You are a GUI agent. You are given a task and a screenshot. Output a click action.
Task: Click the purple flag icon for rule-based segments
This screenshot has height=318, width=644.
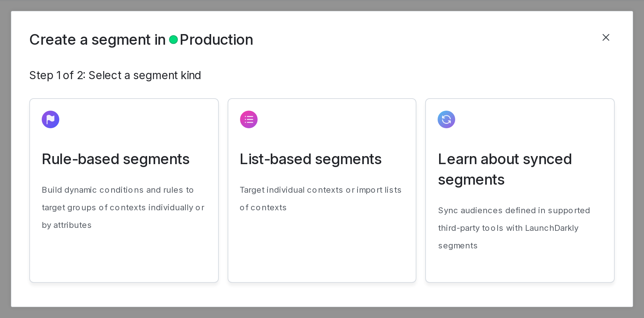pyautogui.click(x=50, y=119)
